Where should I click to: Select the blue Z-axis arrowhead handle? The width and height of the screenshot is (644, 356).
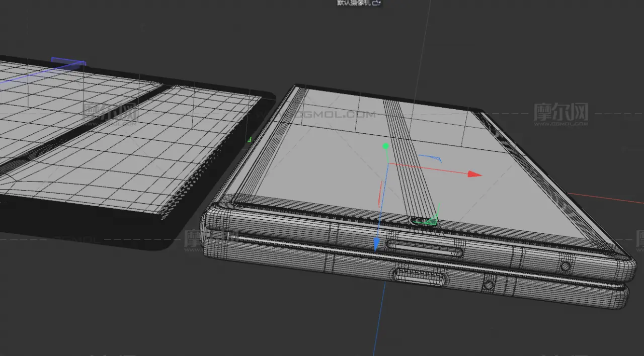[x=376, y=245]
